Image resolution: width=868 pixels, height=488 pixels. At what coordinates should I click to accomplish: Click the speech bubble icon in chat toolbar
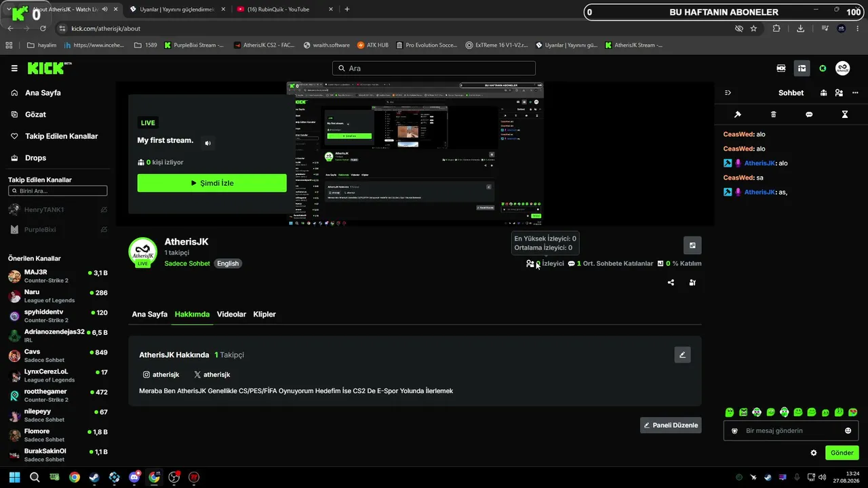[809, 115]
